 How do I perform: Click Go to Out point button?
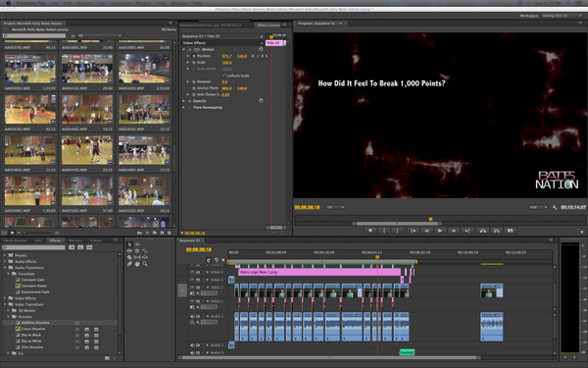[x=467, y=231]
